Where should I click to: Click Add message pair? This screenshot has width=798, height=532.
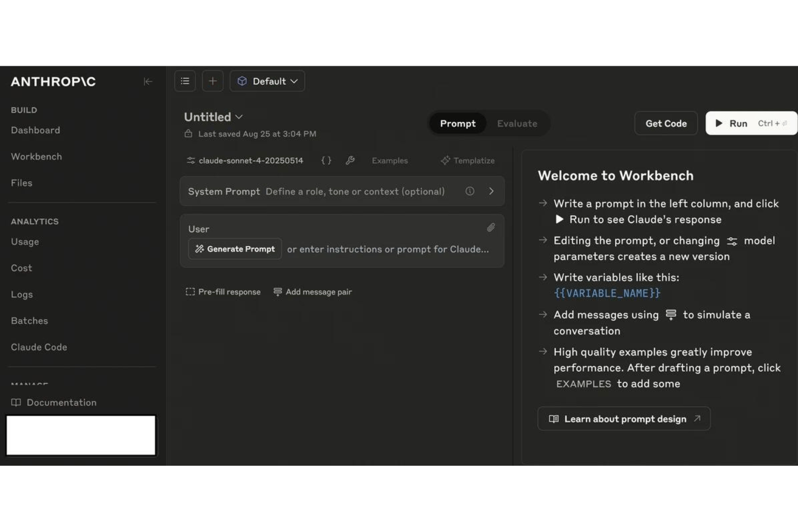pos(313,292)
